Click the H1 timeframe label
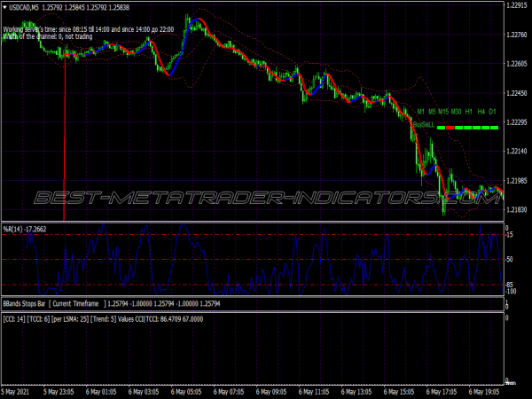The image size is (532, 399). coord(468,112)
